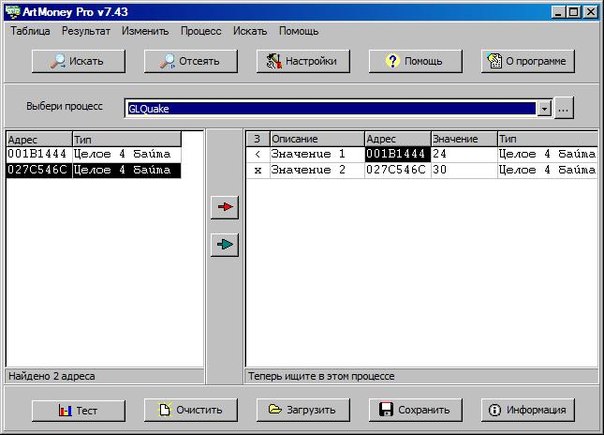This screenshot has width=604, height=435.
Task: Click type cell of 001B1444 in left list
Action: 126,154
